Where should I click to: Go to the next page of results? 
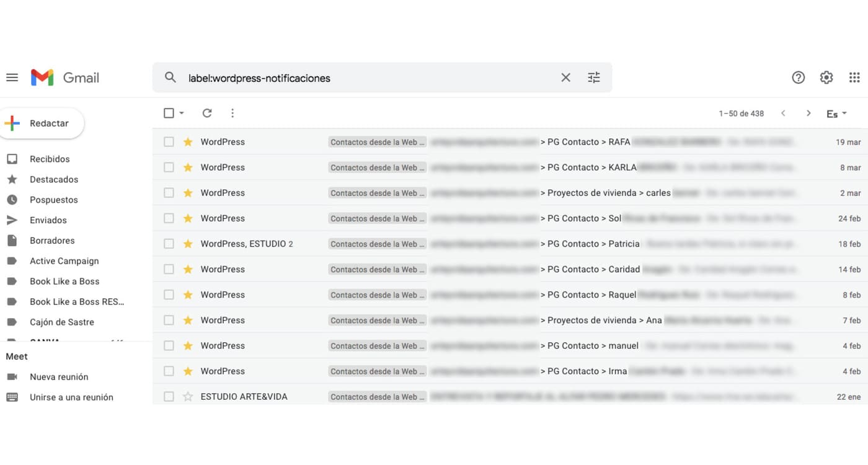[x=808, y=113]
